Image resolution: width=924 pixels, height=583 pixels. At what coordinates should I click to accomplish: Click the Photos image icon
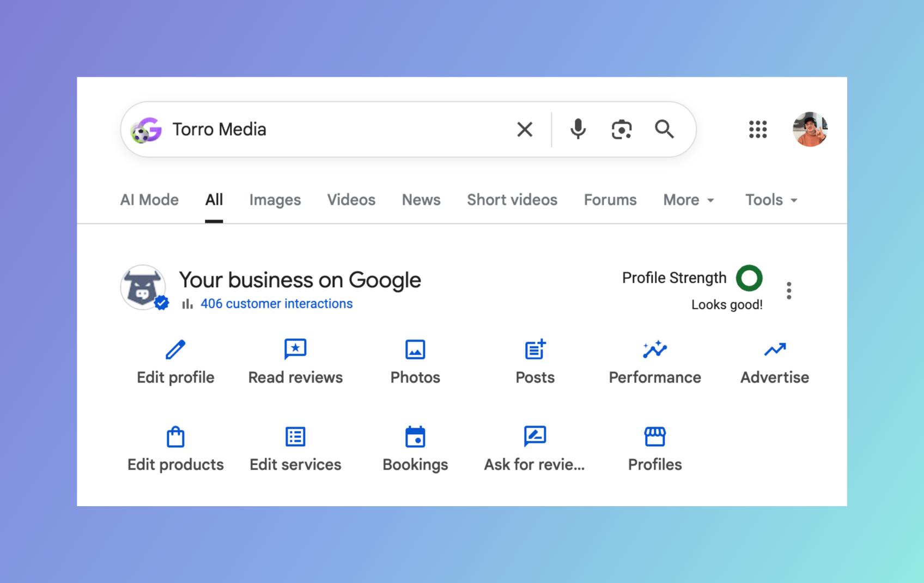(x=415, y=350)
